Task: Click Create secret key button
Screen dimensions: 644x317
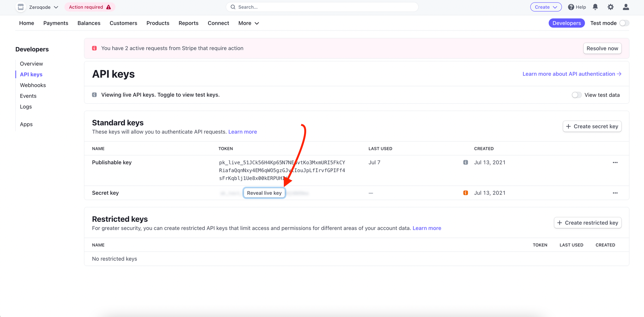Action: tap(592, 126)
